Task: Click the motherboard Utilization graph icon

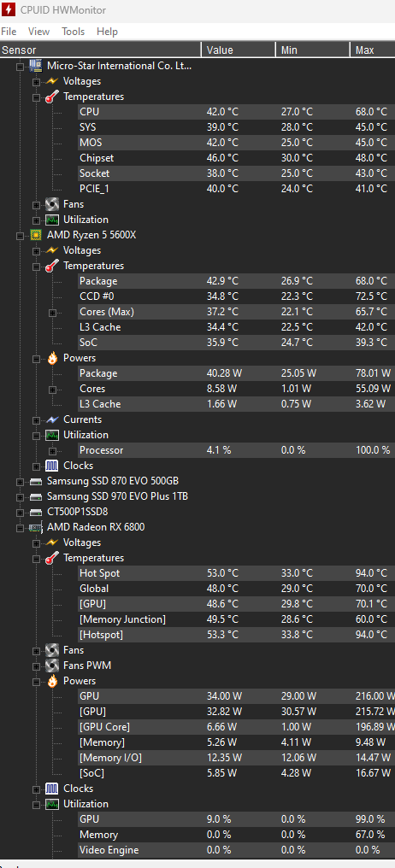Action: (52, 220)
